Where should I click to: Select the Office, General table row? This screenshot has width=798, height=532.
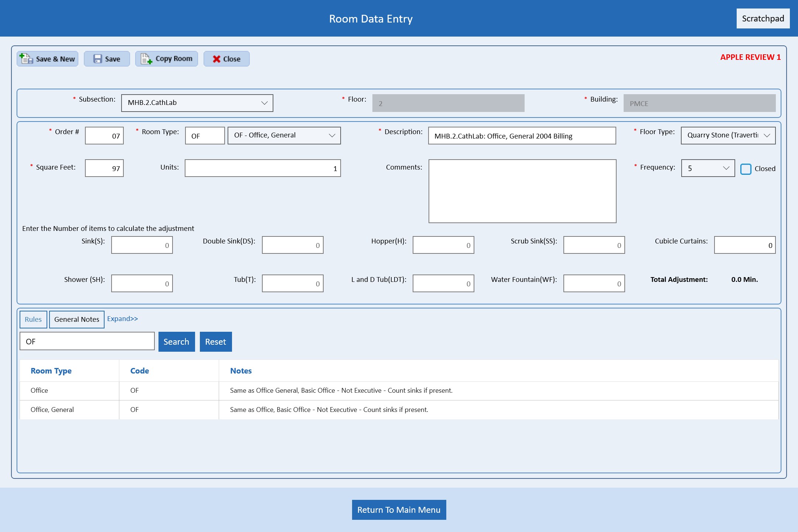point(52,409)
